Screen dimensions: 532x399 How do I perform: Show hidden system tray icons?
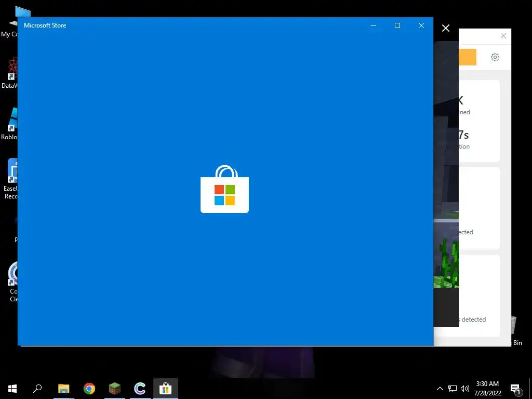pos(440,389)
